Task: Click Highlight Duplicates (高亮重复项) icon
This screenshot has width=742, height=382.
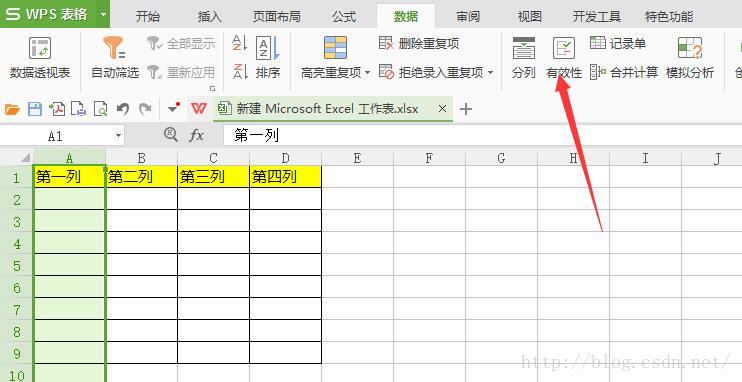Action: click(x=336, y=47)
